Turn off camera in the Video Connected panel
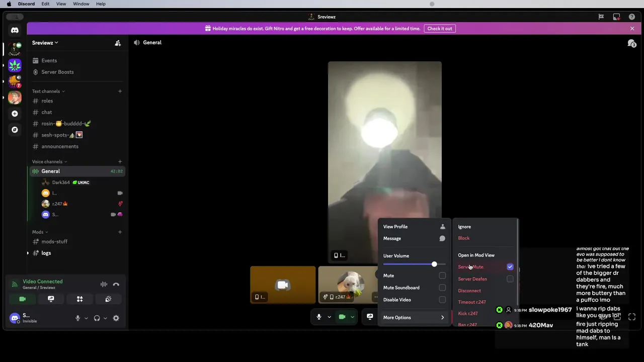This screenshot has width=644, height=362. pyautogui.click(x=22, y=299)
